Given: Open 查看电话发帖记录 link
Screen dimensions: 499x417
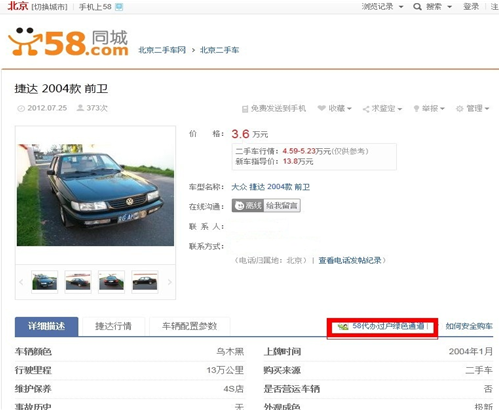Looking at the screenshot, I should 350,260.
